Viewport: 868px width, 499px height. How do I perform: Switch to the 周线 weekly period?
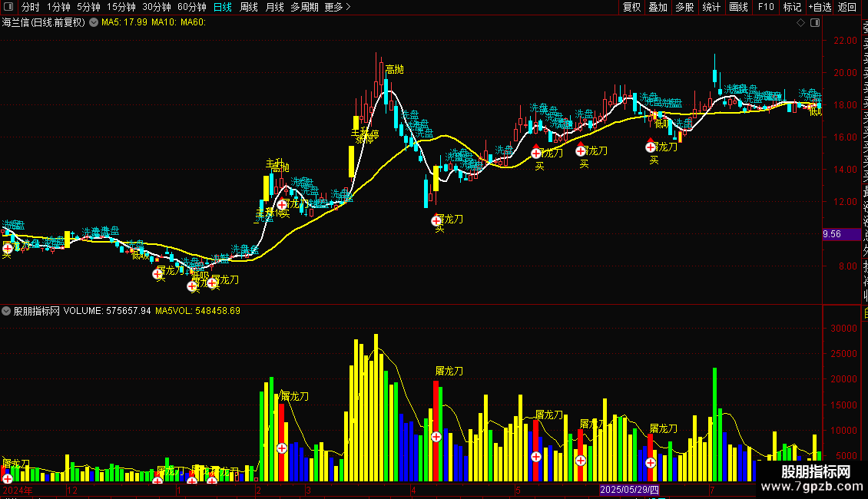point(249,7)
